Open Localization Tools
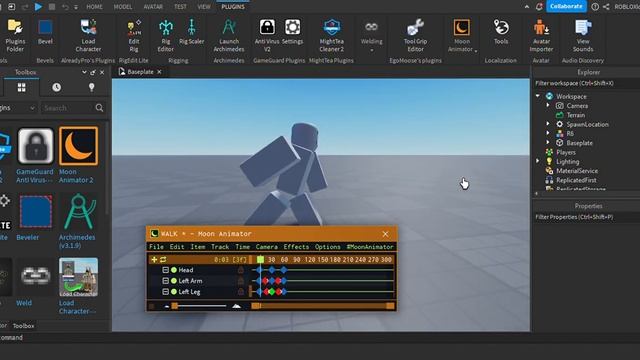Screen dimensions: 640x360 pyautogui.click(x=501, y=31)
